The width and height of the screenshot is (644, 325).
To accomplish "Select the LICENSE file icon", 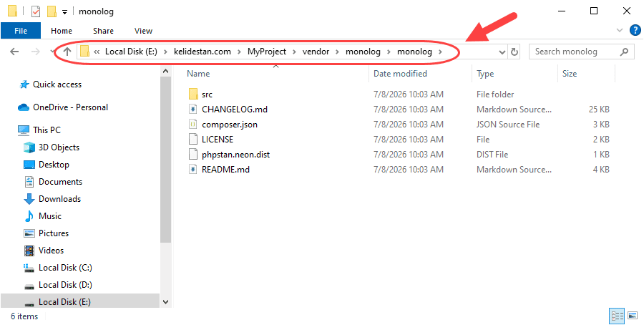I will 193,140.
